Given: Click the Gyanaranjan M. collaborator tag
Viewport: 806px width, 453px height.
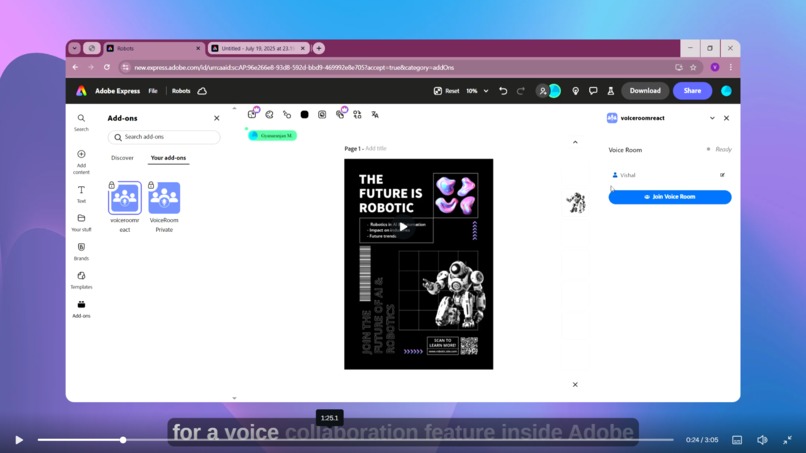Looking at the screenshot, I should pos(272,136).
